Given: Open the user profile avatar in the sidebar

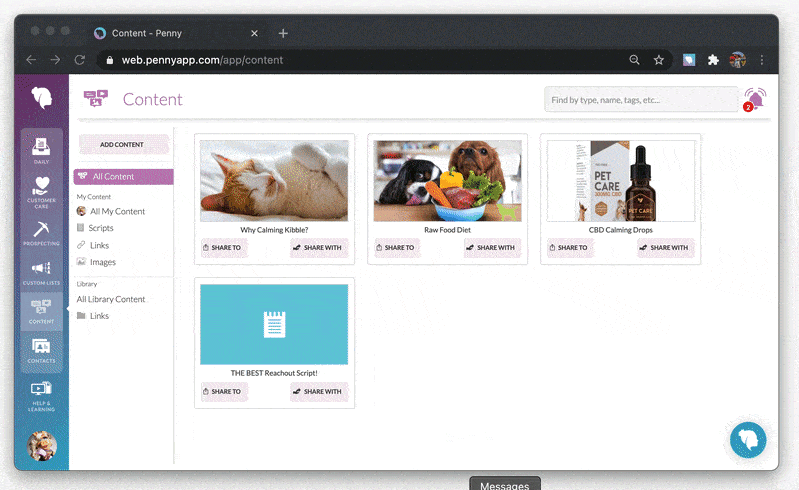Looking at the screenshot, I should click(x=42, y=446).
